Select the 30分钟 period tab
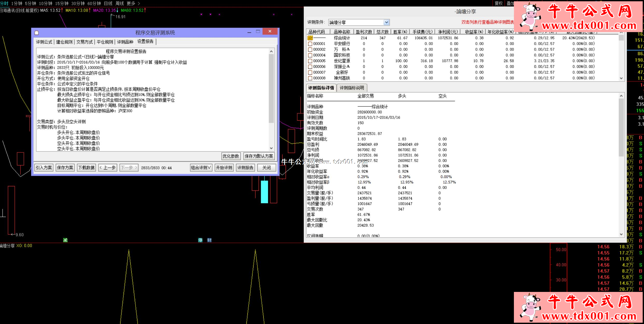 (x=78, y=3)
